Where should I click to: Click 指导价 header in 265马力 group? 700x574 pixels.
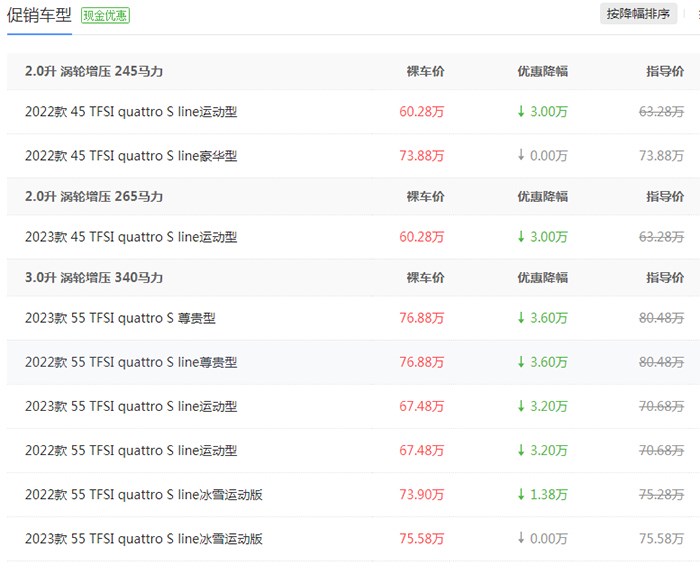(665, 197)
